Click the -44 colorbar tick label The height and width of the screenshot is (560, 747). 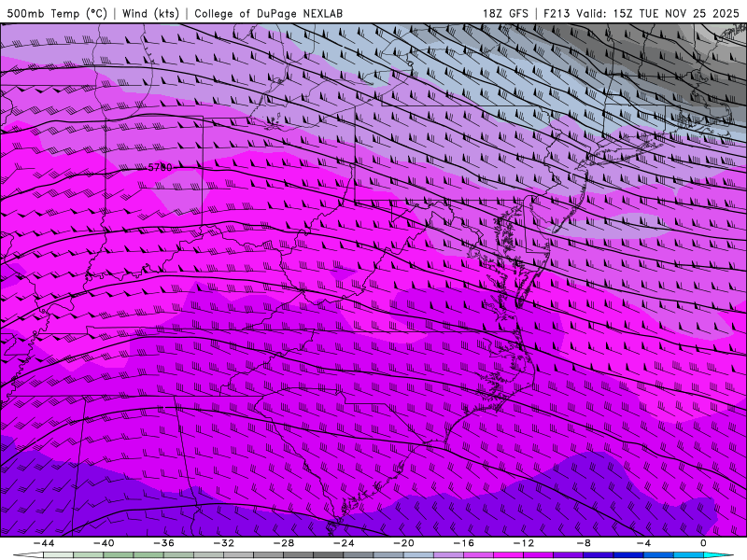(44, 543)
